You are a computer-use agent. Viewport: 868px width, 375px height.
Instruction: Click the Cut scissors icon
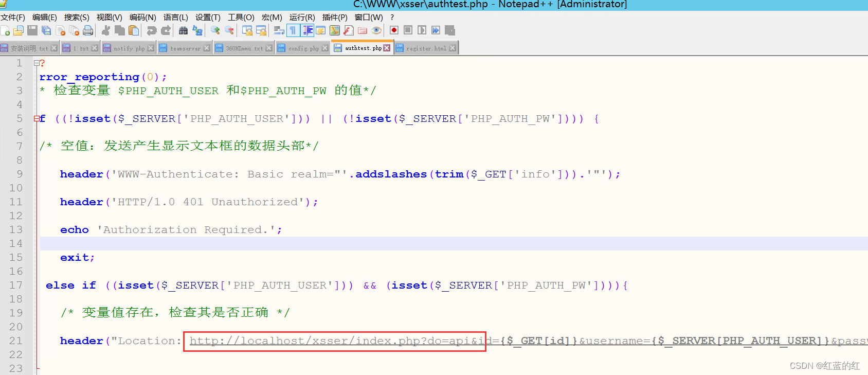click(x=106, y=31)
